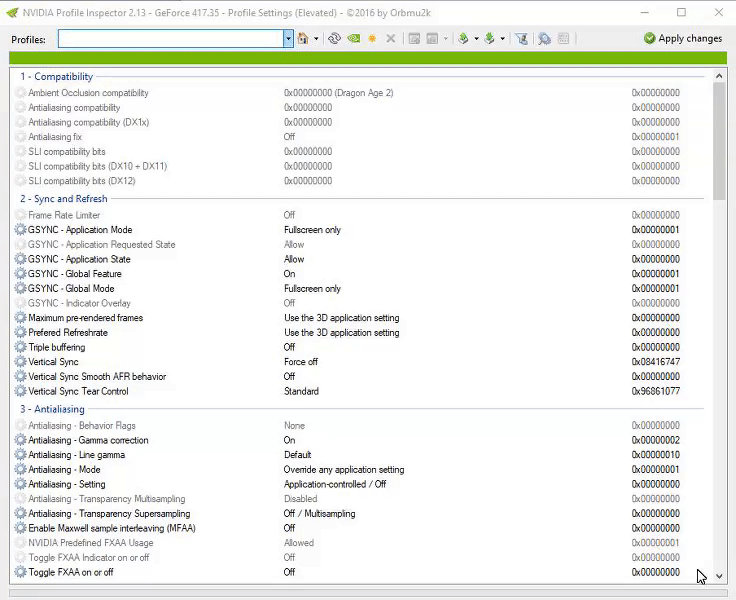The height and width of the screenshot is (600, 736).
Task: Open the bit value editor grid icon
Action: point(563,38)
